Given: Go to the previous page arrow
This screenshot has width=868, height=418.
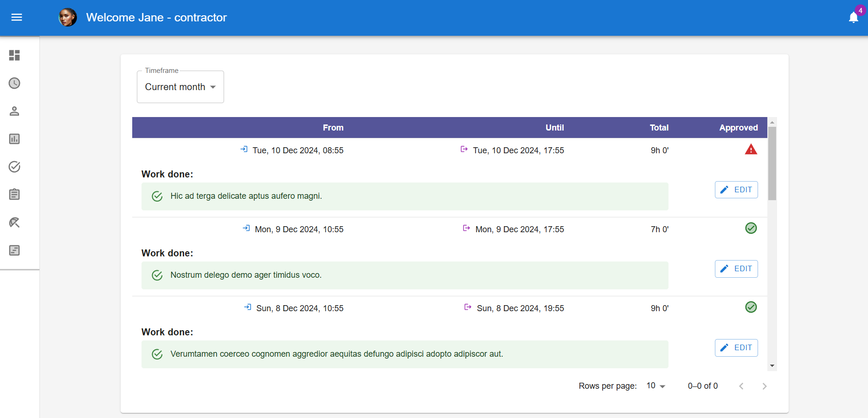Looking at the screenshot, I should pos(741,386).
